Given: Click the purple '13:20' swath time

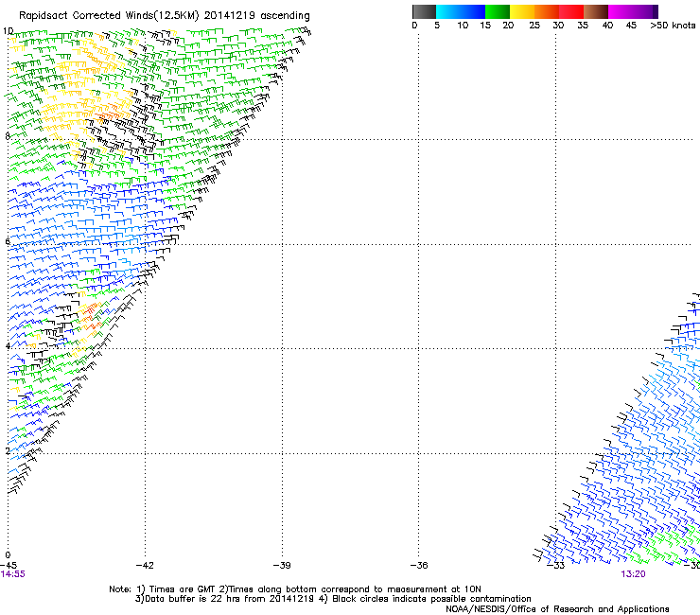Looking at the screenshot, I should click(x=633, y=574).
